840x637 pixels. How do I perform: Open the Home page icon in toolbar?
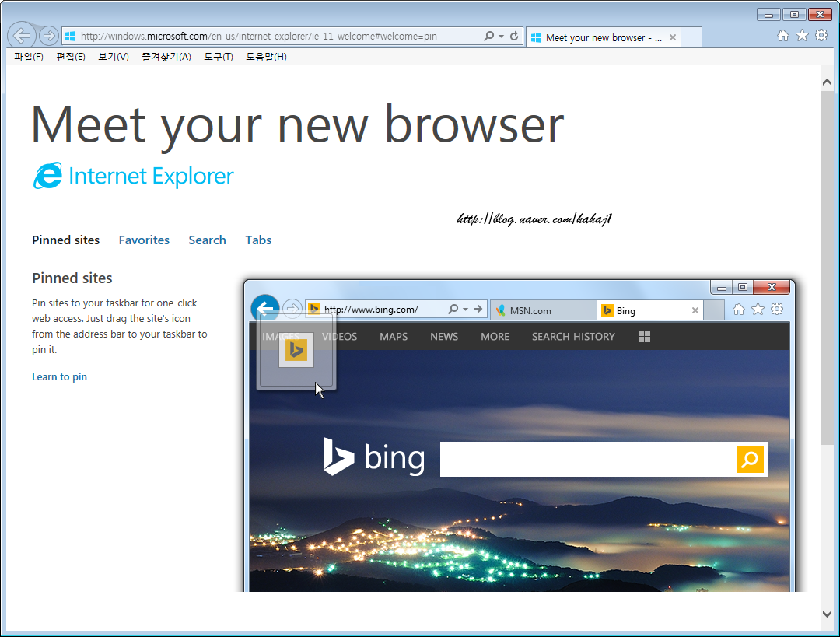[782, 36]
